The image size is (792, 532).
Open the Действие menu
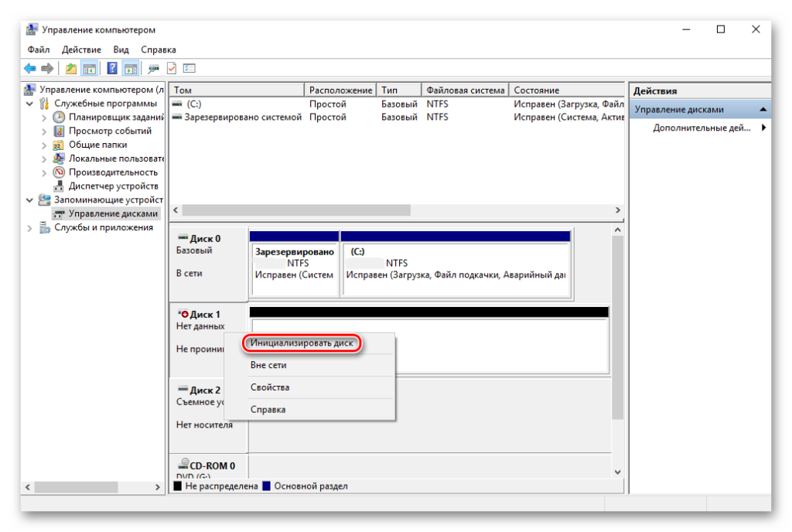(81, 49)
